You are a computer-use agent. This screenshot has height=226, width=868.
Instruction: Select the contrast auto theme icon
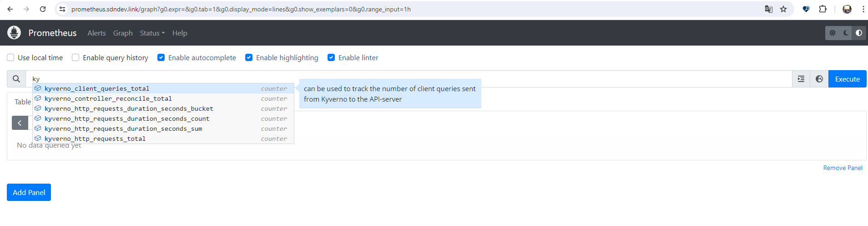tap(859, 33)
